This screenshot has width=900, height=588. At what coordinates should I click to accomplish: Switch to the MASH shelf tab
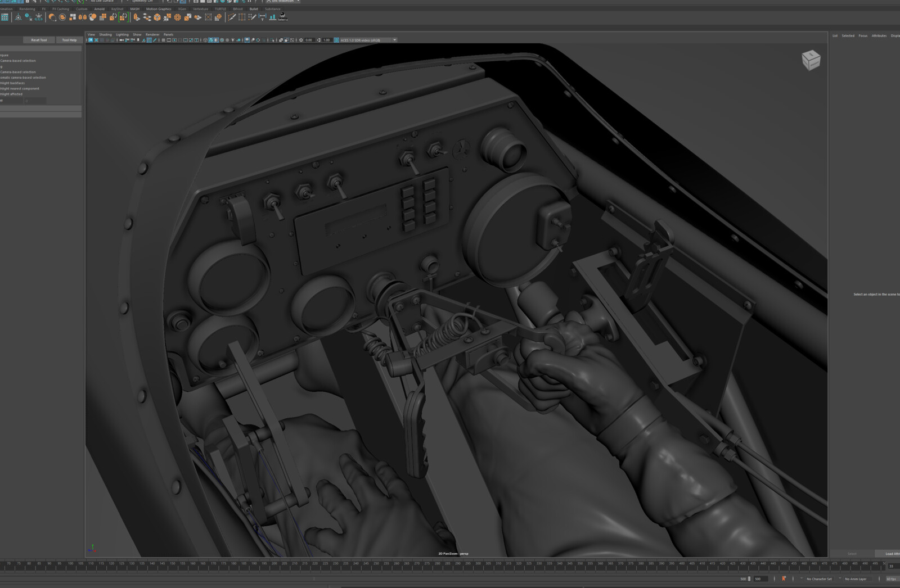pos(134,9)
